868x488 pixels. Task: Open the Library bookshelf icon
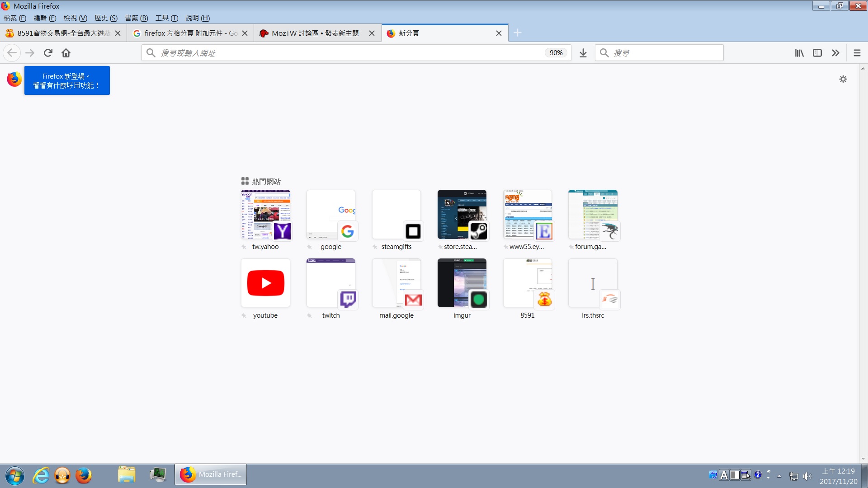(x=799, y=53)
